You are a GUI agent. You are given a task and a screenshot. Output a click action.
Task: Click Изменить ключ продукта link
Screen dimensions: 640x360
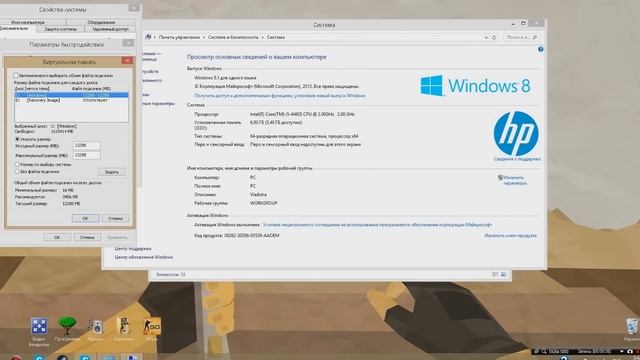click(x=510, y=236)
